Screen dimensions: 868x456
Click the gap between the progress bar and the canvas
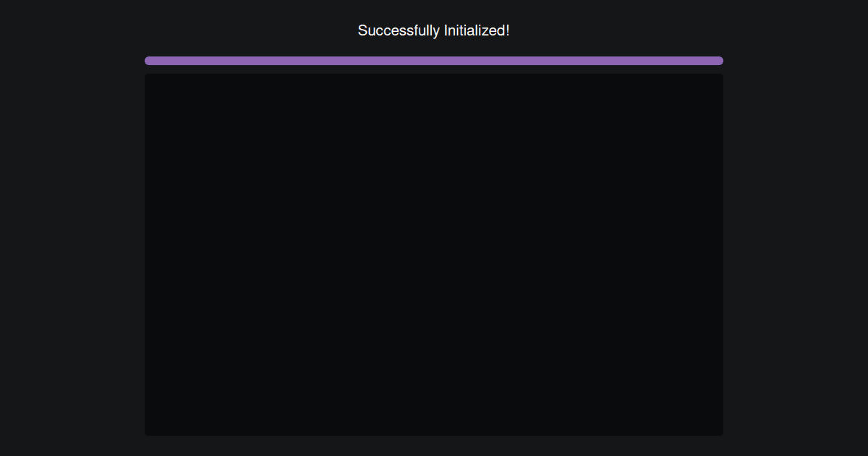pyautogui.click(x=434, y=69)
